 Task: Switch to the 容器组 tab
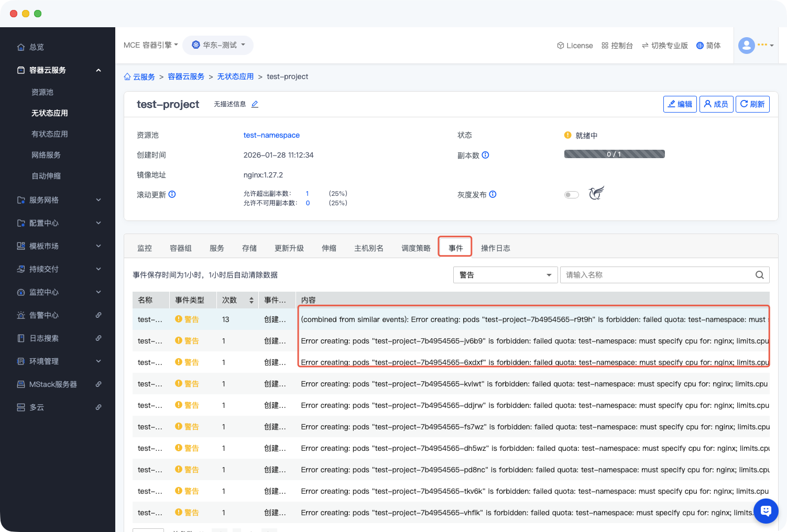(x=181, y=248)
